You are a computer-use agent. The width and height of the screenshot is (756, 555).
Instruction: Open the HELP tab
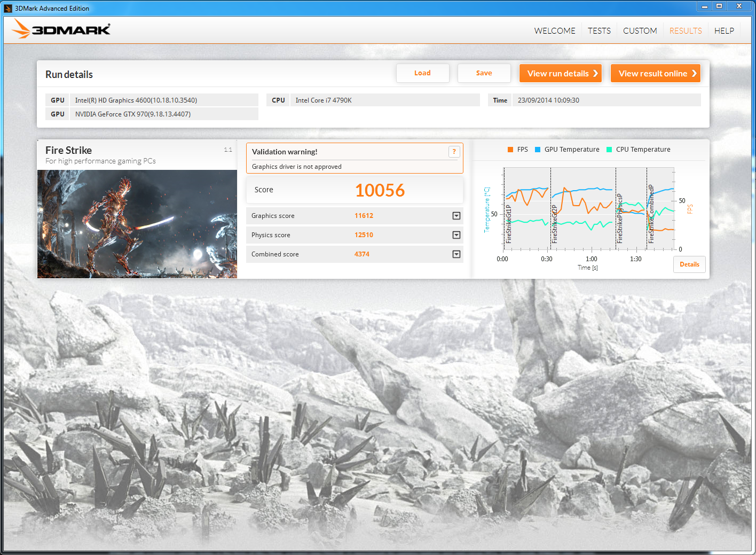pos(724,31)
